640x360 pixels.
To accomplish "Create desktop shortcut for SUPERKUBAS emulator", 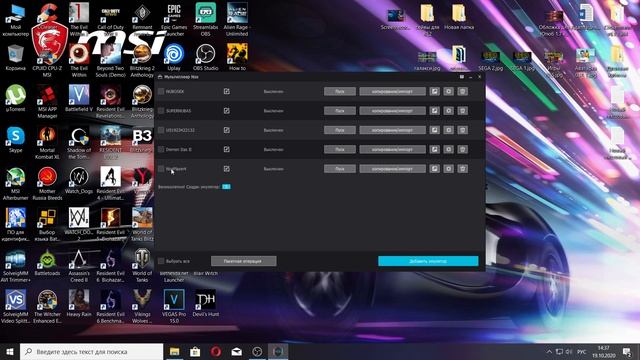I will (434, 111).
